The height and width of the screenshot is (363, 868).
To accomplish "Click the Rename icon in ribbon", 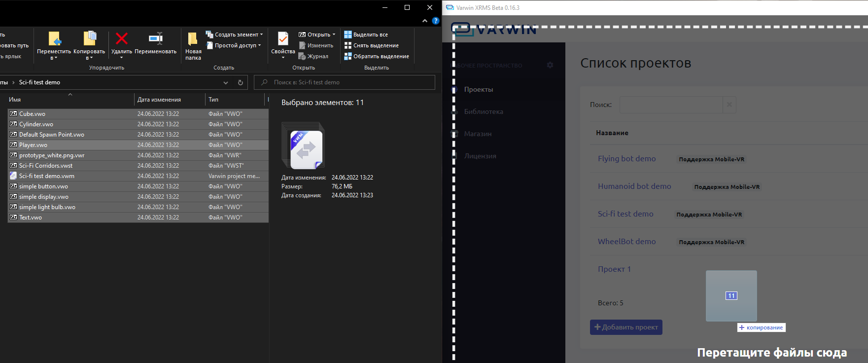I will point(155,39).
